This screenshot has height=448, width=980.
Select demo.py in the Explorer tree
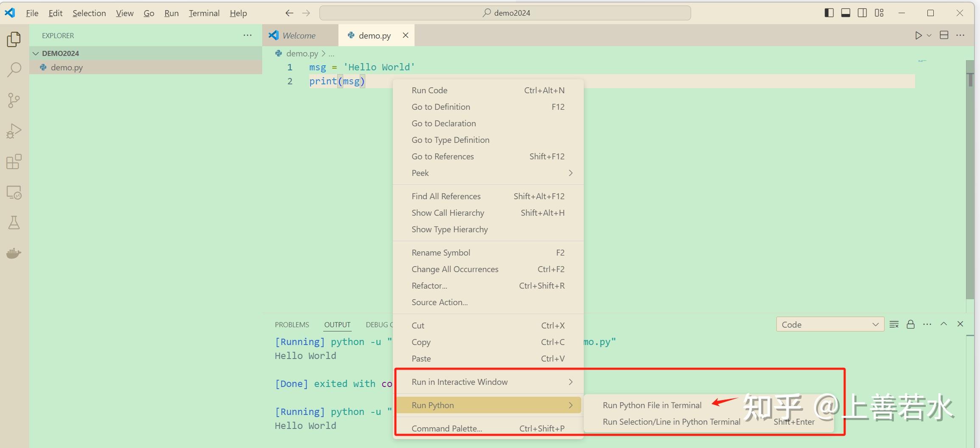146,67
